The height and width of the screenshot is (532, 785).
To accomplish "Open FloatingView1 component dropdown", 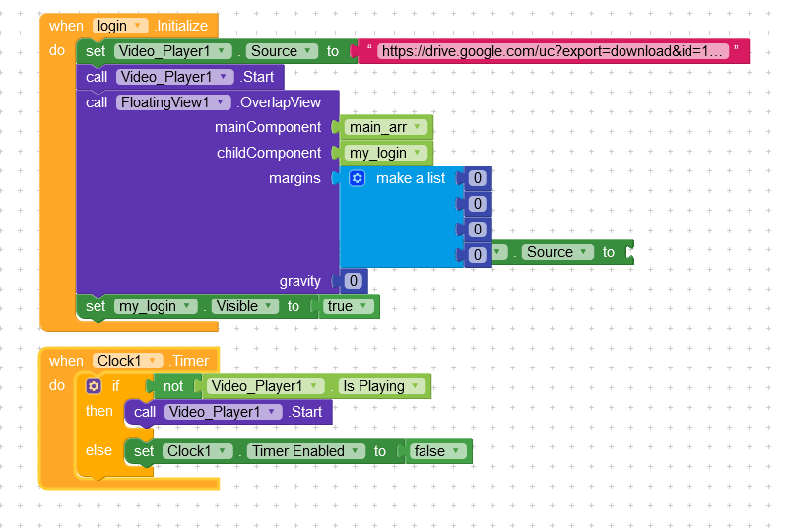I will pyautogui.click(x=173, y=102).
